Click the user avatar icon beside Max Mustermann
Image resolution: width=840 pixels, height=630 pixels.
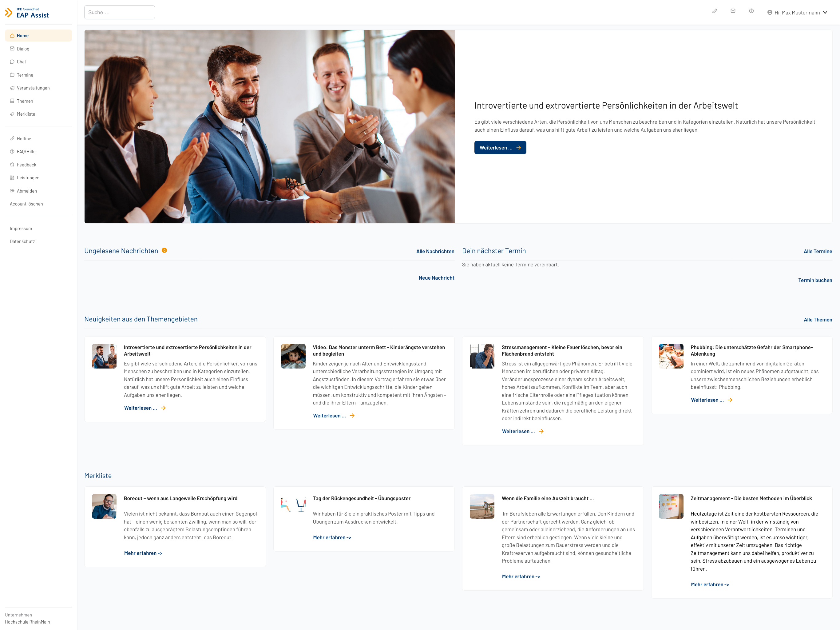[770, 13]
